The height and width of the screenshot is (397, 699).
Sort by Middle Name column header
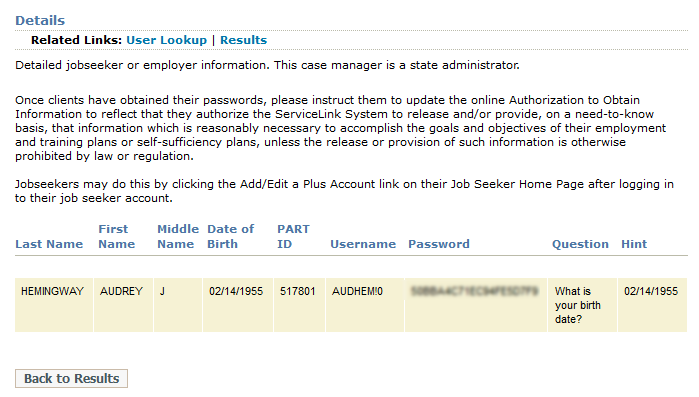click(x=177, y=237)
